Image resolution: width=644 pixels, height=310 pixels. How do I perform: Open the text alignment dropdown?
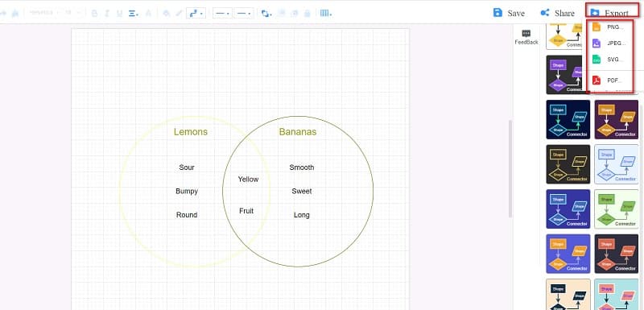click(134, 13)
